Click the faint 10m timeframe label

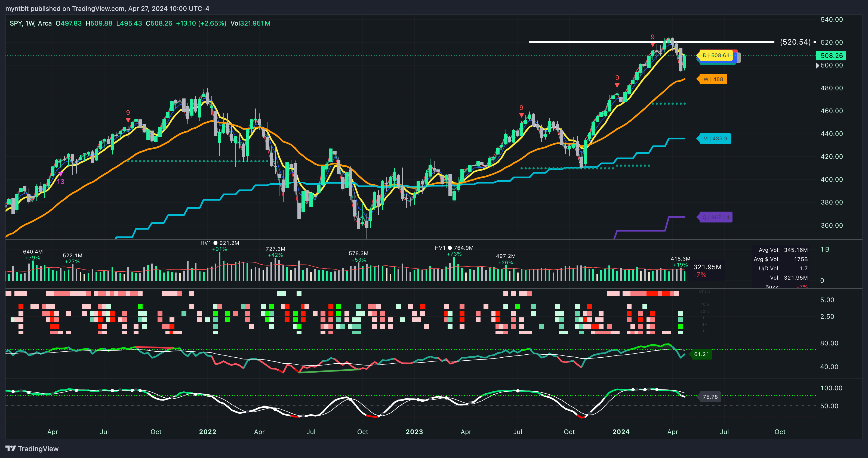point(704,304)
